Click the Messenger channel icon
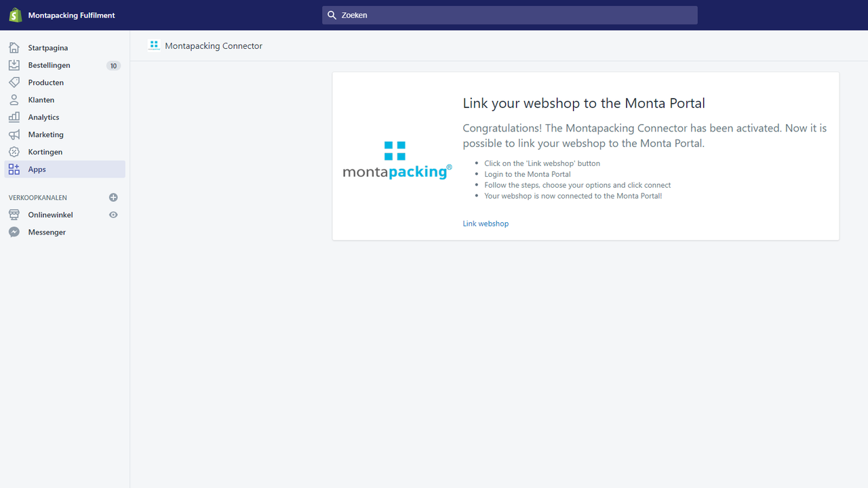The image size is (868, 488). pos(14,232)
